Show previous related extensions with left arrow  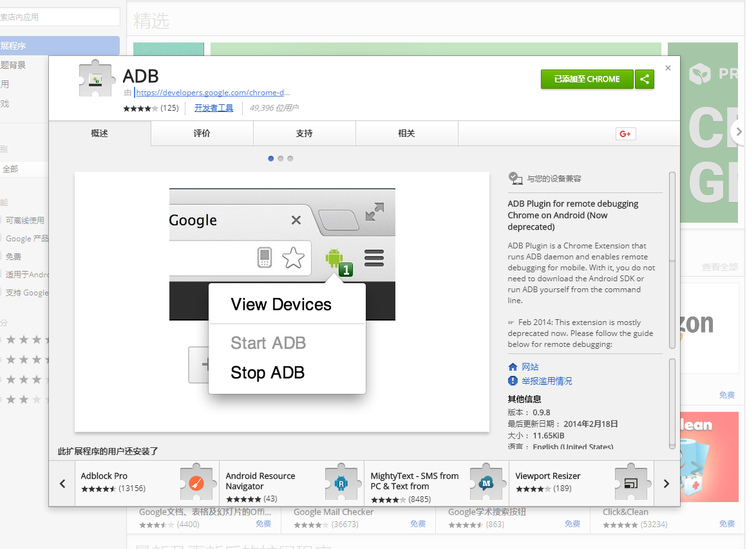click(62, 483)
